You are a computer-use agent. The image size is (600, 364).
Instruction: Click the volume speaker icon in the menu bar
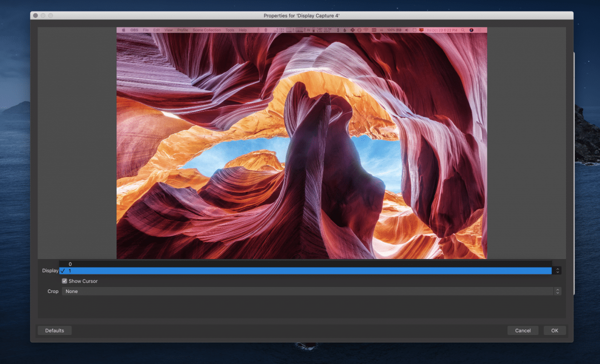pos(406,30)
